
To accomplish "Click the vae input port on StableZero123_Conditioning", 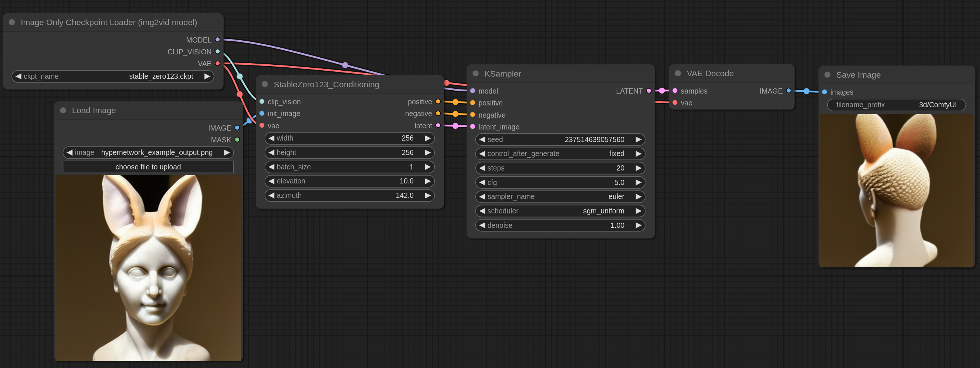I will pos(262,126).
